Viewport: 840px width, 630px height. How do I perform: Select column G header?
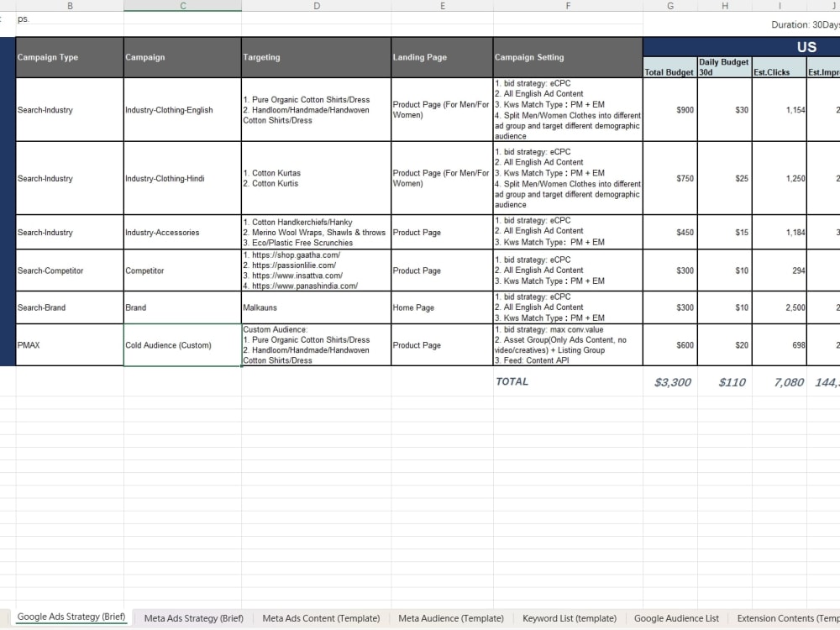click(x=670, y=5)
